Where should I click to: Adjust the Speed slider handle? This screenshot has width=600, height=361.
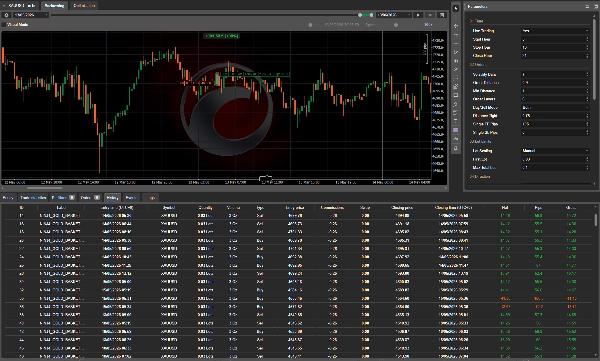pyautogui.click(x=396, y=25)
